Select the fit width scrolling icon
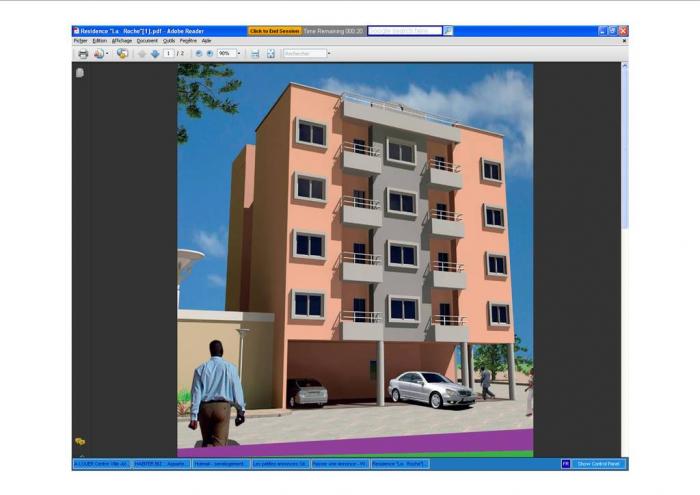This screenshot has width=700, height=495. point(255,53)
